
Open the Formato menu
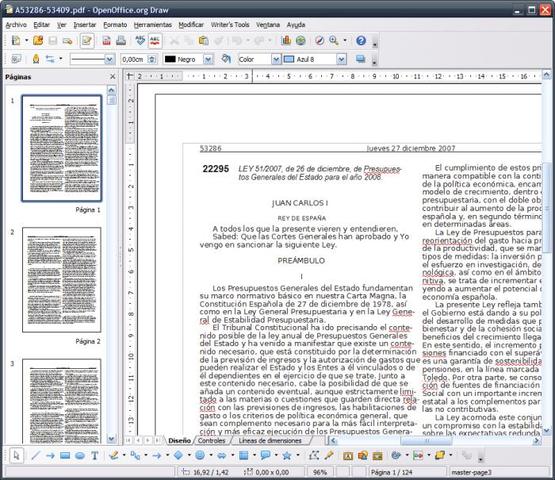(x=115, y=25)
